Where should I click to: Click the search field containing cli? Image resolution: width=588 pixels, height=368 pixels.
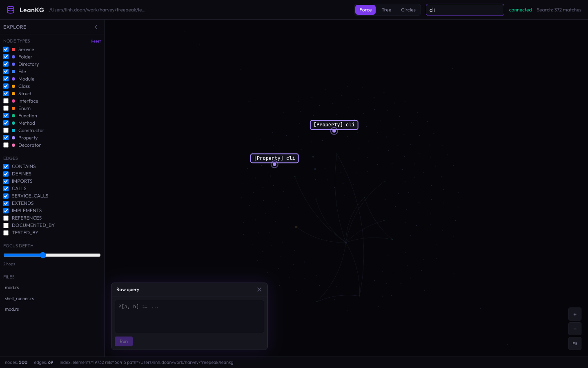point(465,10)
